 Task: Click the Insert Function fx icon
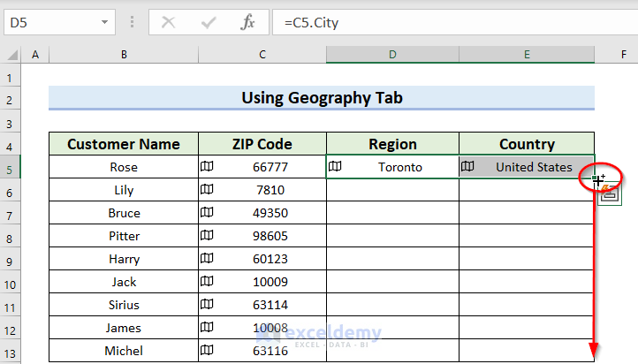(x=247, y=20)
